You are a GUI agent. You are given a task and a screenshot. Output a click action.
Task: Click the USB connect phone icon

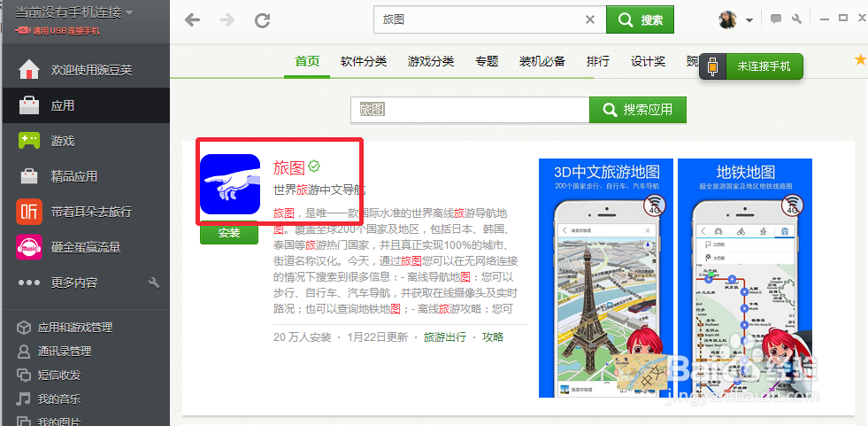coord(713,67)
